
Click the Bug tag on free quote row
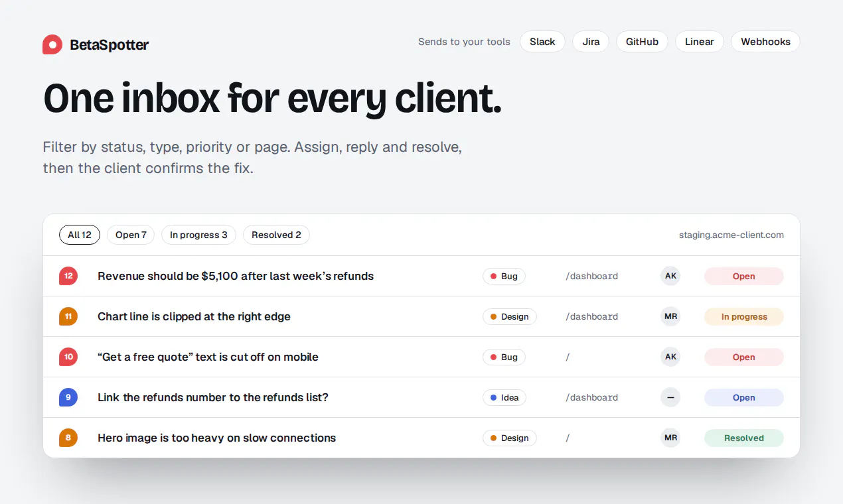(x=504, y=357)
